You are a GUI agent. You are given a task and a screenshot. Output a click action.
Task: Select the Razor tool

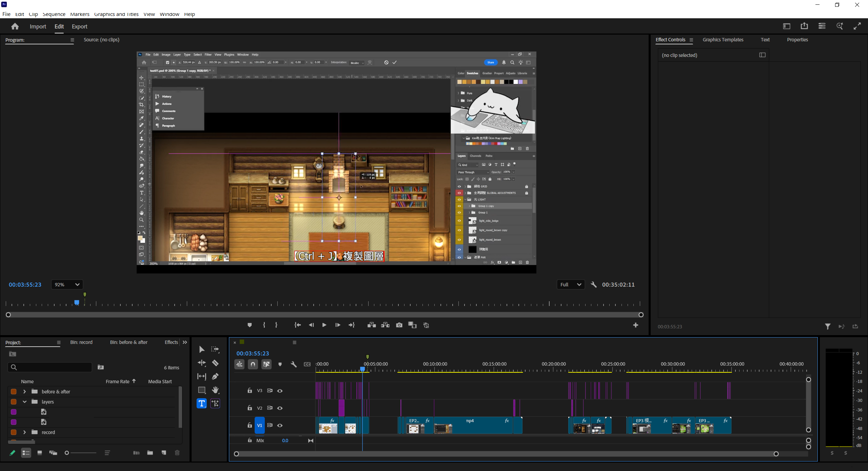click(215, 363)
